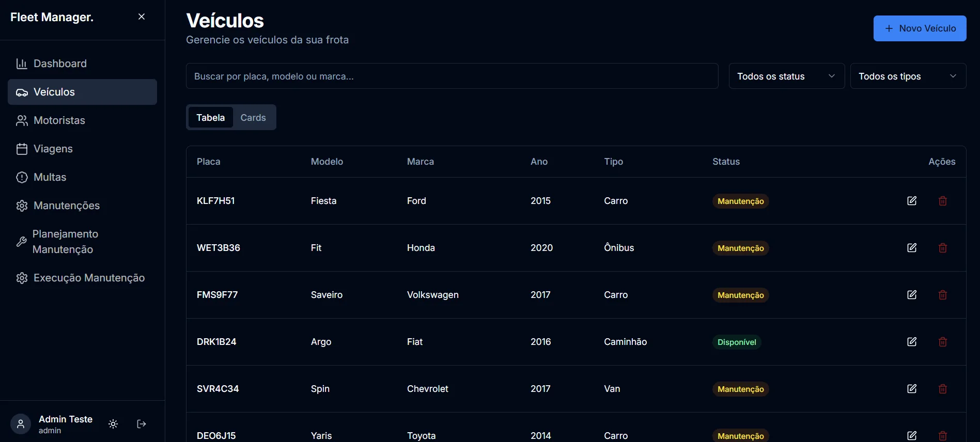Click the Execução Manutenção gear icon
This screenshot has width=980, height=442.
coord(22,278)
